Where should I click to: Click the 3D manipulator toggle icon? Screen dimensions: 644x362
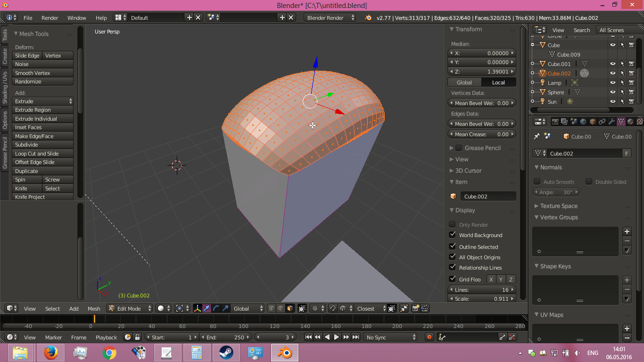click(x=198, y=308)
